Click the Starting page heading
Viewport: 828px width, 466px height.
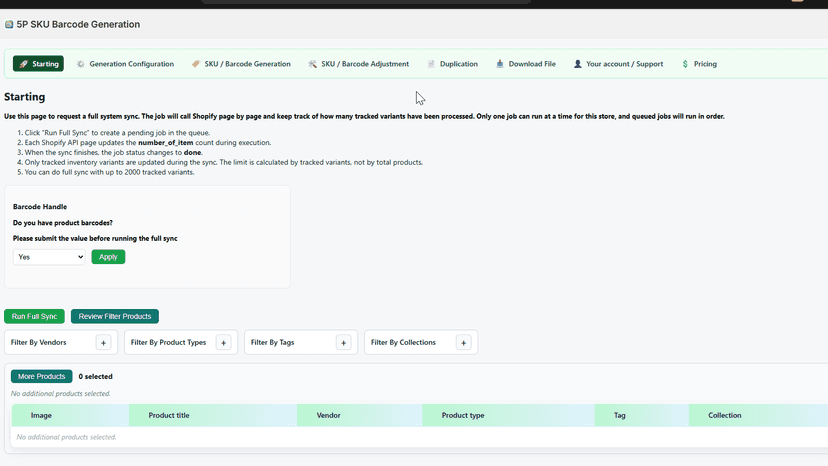(x=25, y=97)
